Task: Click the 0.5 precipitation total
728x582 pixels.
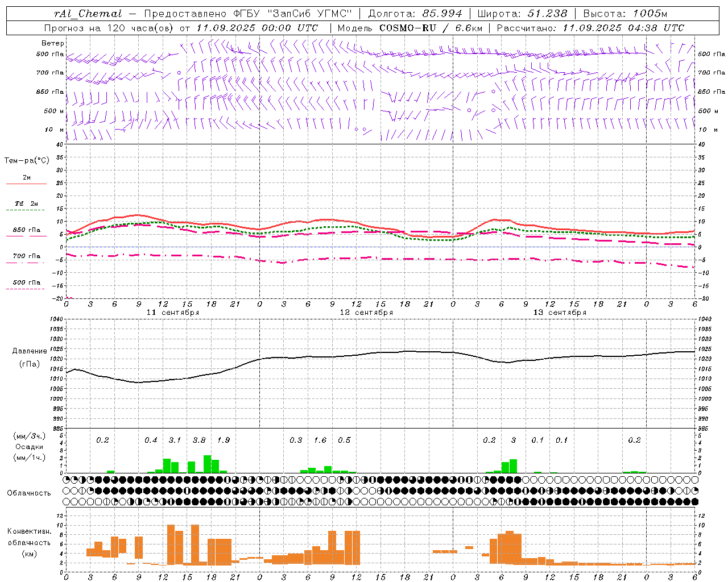Action: click(x=344, y=440)
